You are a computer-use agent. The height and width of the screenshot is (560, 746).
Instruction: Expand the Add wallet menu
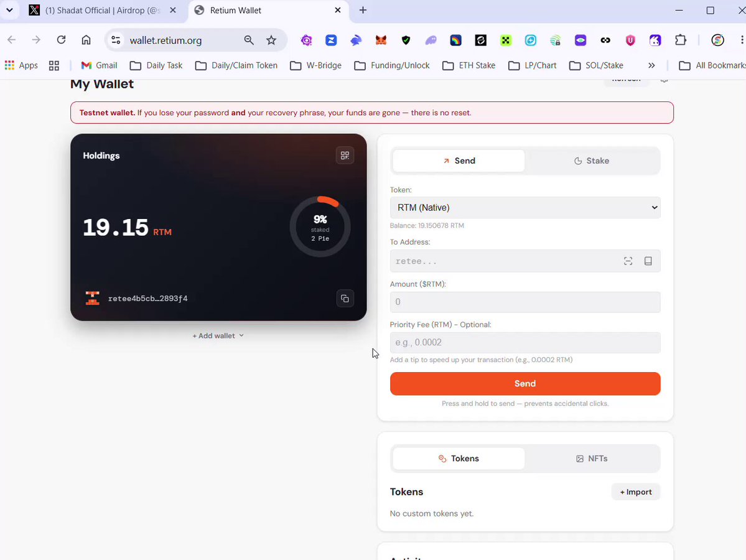(x=218, y=336)
